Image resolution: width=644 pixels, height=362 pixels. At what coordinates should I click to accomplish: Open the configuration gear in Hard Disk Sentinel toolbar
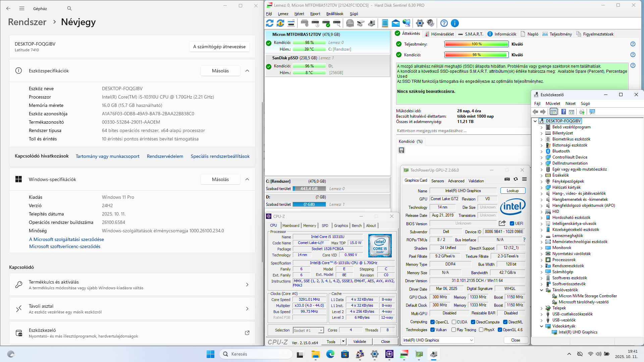click(x=420, y=23)
